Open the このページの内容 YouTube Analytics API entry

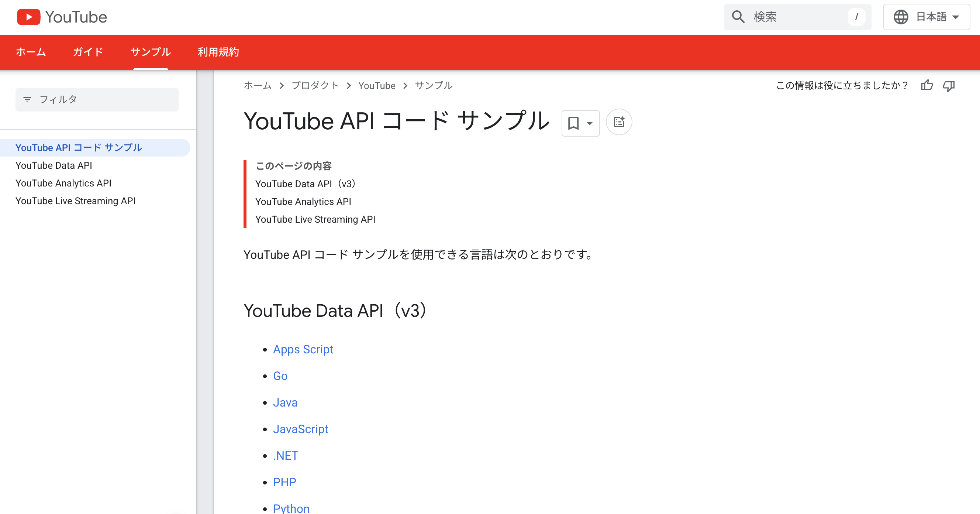(303, 201)
